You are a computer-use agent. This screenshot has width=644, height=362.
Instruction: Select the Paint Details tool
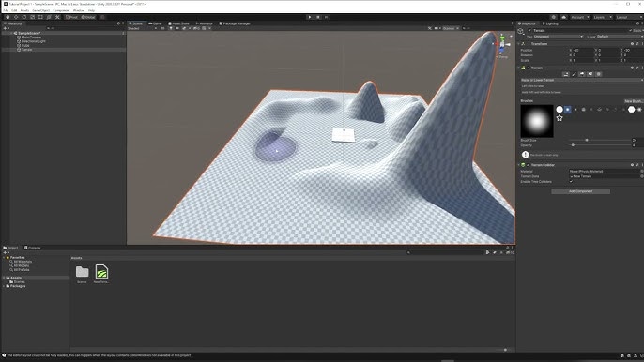click(x=590, y=74)
